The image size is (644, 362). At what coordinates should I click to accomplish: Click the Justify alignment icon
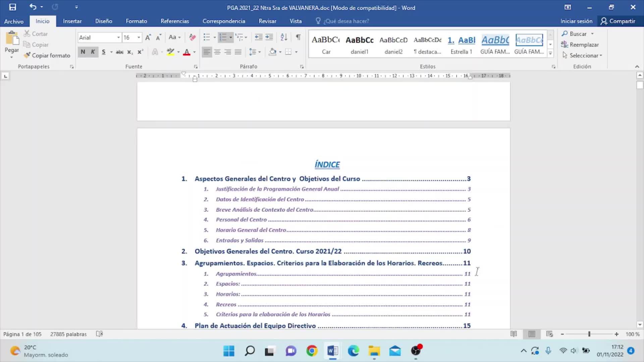point(238,52)
